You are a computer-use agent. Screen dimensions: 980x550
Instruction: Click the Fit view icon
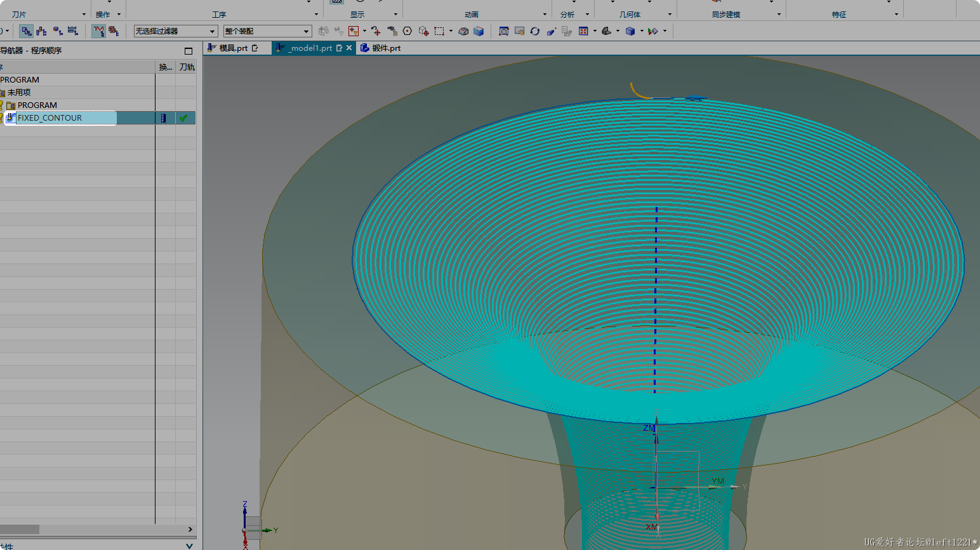pos(504,31)
